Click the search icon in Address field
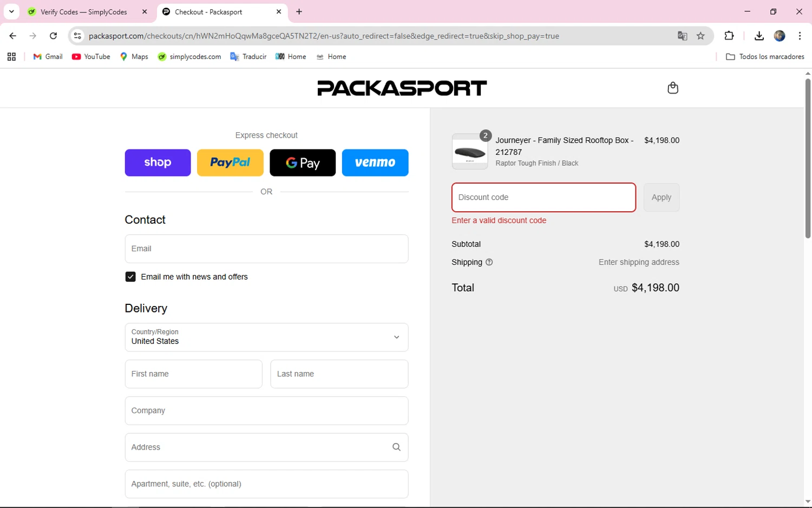The image size is (812, 508). point(396,447)
